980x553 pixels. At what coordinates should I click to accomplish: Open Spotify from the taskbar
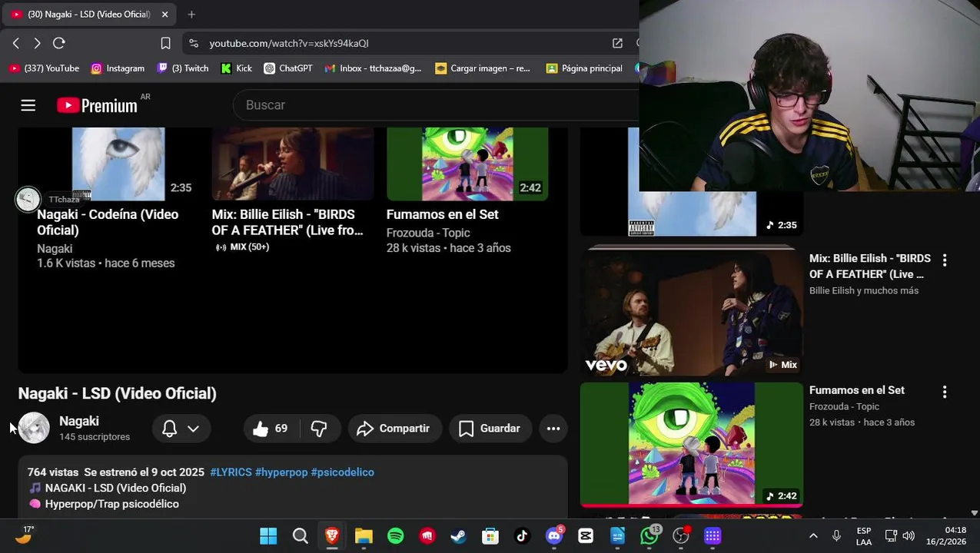coord(396,536)
